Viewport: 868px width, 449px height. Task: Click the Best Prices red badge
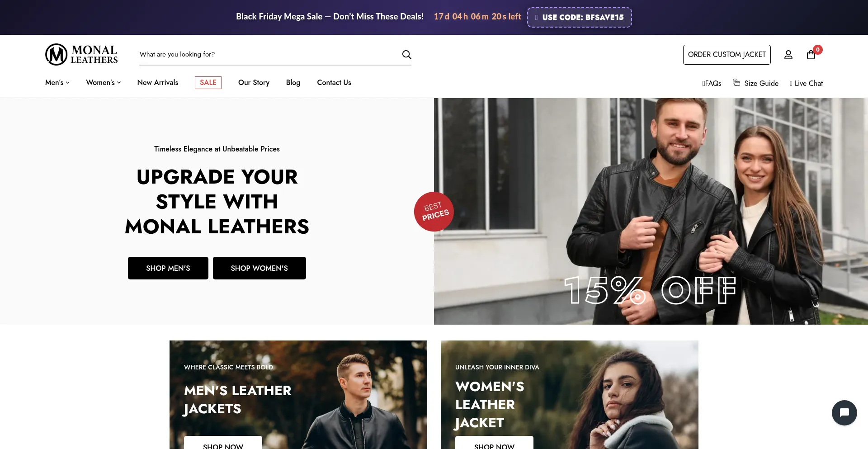[x=434, y=212]
